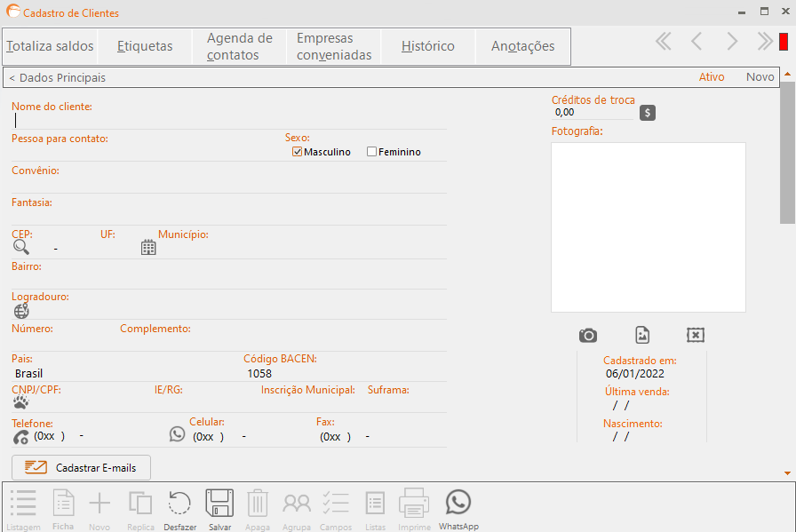Image resolution: width=796 pixels, height=532 pixels.
Task: Open the Histórico tab
Action: pos(428,46)
